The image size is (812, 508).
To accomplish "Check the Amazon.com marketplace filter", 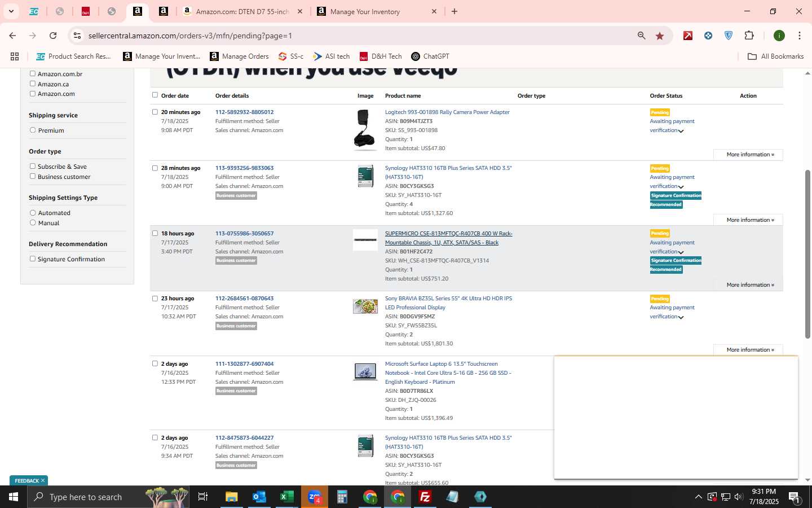I will [32, 94].
